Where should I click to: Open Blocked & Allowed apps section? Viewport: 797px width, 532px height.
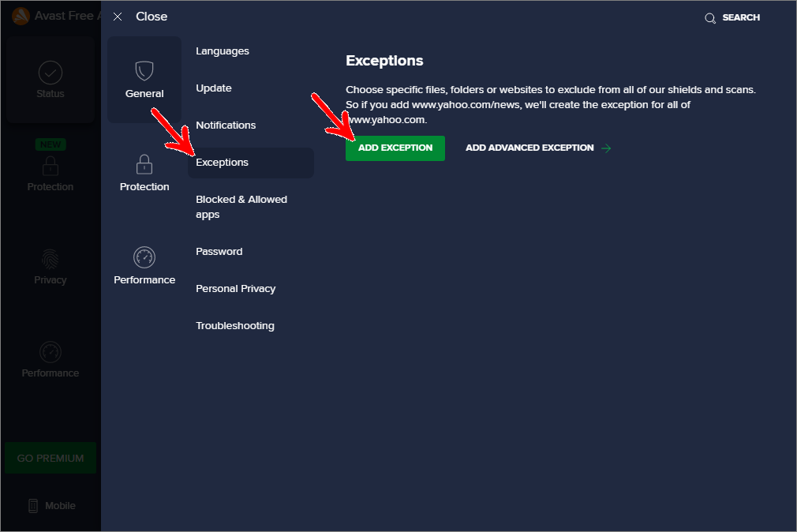tap(241, 207)
